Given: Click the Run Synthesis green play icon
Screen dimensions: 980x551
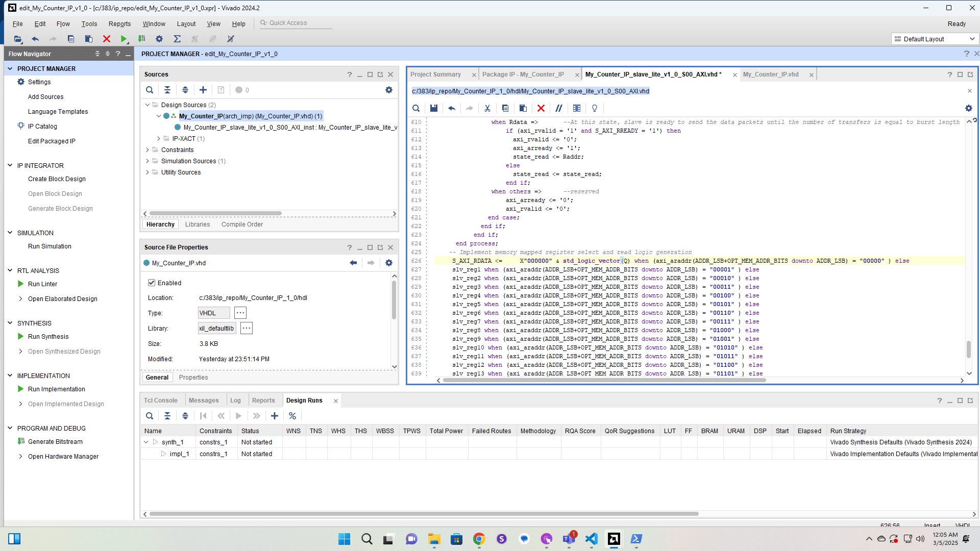Looking at the screenshot, I should point(21,337).
